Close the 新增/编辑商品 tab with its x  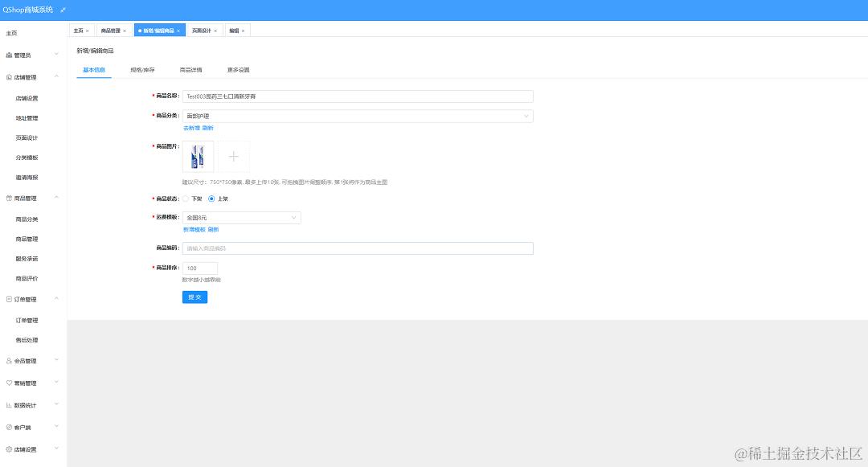click(x=178, y=31)
